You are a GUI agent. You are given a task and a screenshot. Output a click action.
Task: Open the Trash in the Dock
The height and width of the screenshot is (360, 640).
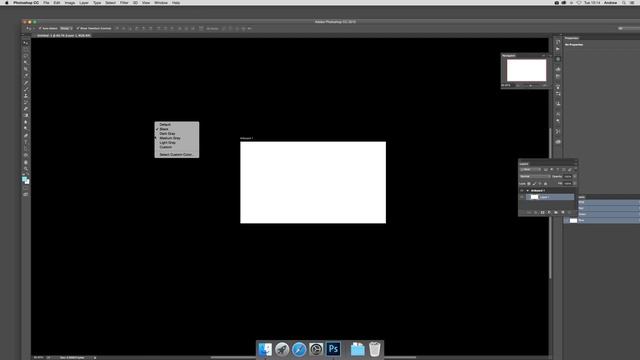tap(375, 349)
